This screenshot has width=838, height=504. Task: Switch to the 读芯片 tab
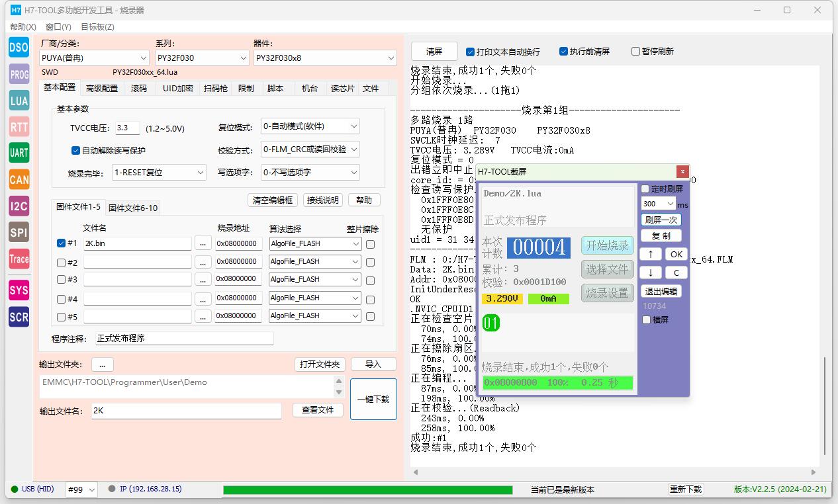pos(342,89)
